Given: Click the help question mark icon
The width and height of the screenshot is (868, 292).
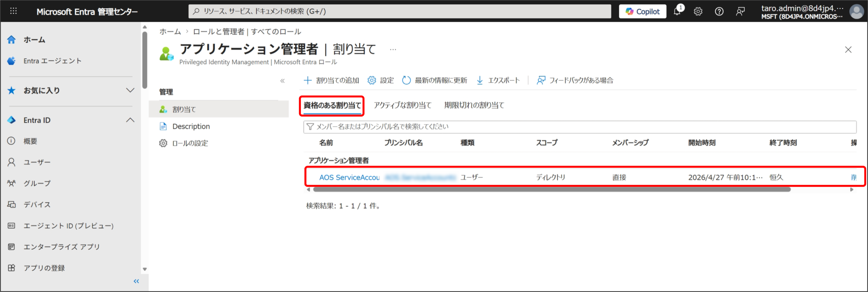Looking at the screenshot, I should [x=719, y=12].
